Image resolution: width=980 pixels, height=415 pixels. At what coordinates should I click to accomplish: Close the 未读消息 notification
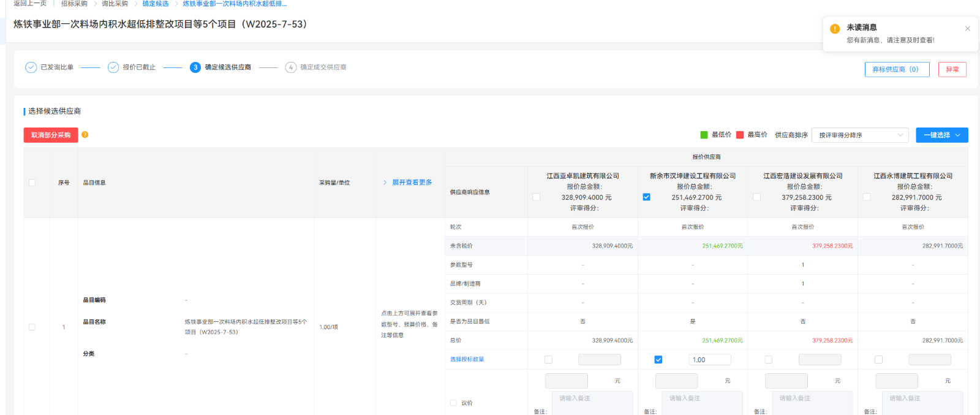pos(968,28)
